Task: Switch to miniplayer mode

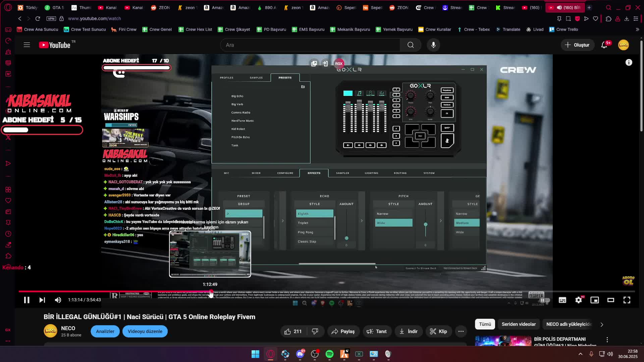Action: coord(595,300)
